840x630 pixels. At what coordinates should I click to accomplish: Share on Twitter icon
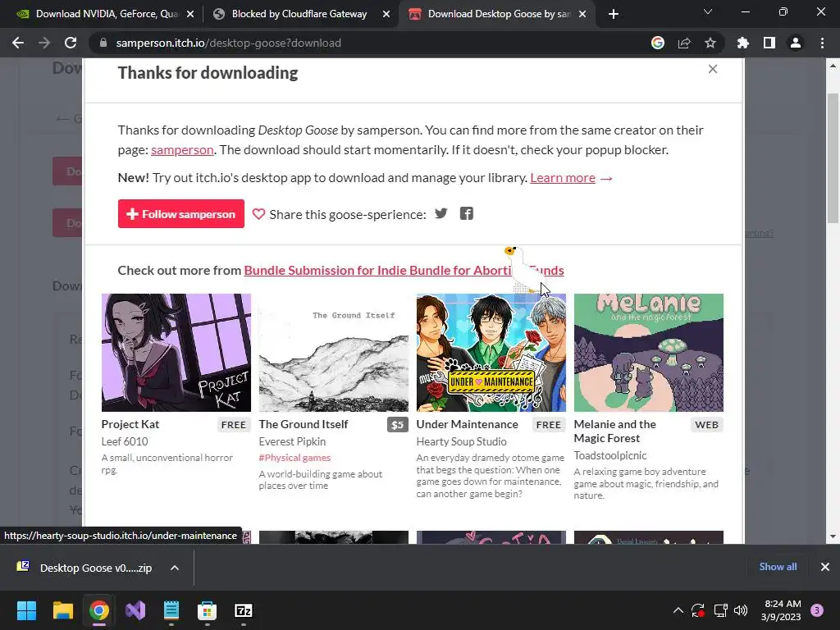441,214
